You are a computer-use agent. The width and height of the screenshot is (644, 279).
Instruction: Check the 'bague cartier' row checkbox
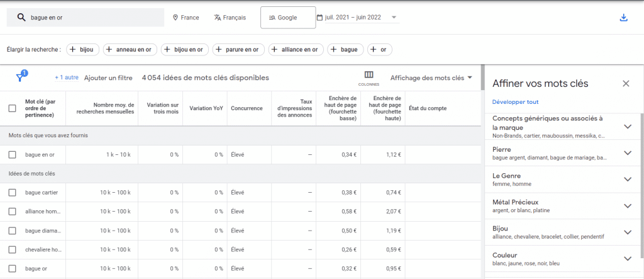tap(12, 193)
